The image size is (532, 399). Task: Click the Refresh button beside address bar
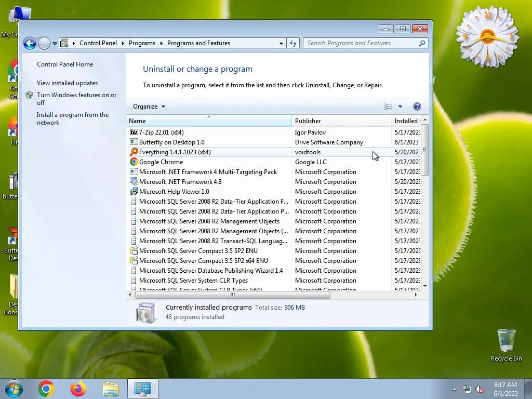click(293, 43)
